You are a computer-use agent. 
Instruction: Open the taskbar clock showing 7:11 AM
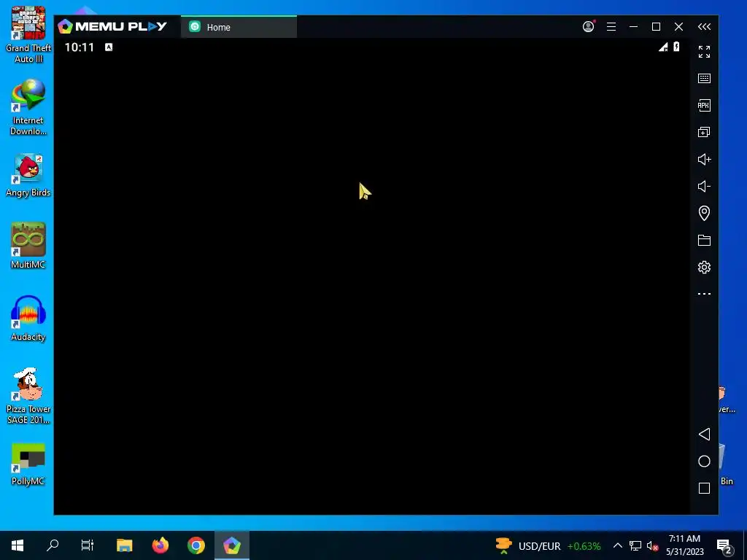coord(684,545)
